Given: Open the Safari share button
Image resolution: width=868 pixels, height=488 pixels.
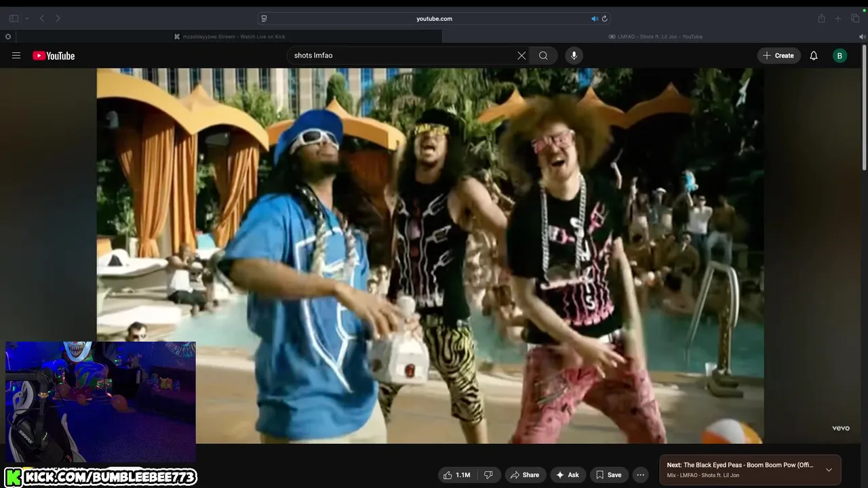Looking at the screenshot, I should (821, 18).
